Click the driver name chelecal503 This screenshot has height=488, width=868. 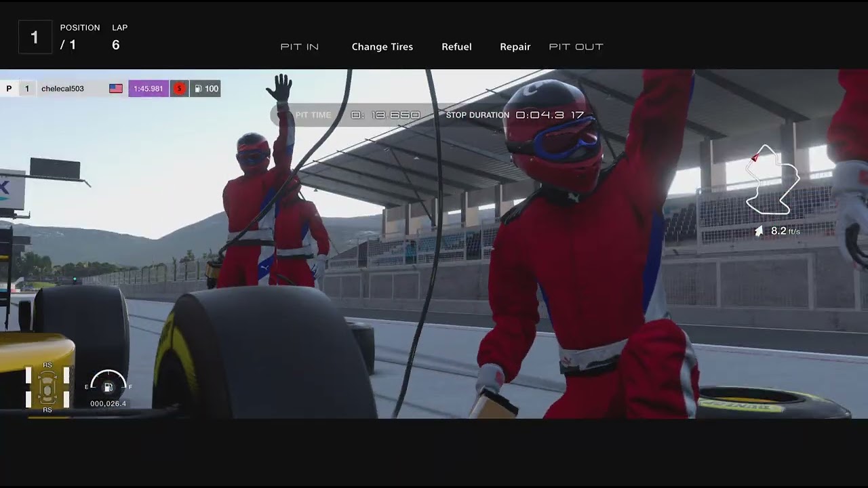pos(62,89)
